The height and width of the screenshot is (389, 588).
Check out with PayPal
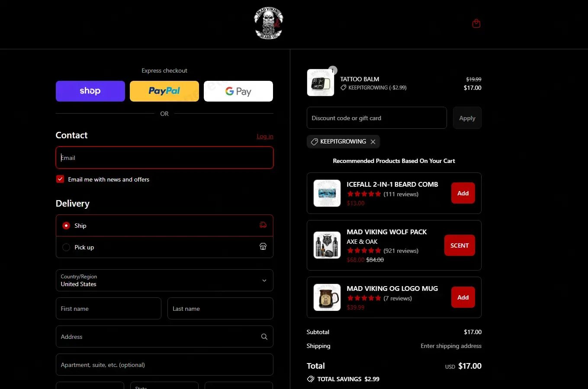point(164,91)
